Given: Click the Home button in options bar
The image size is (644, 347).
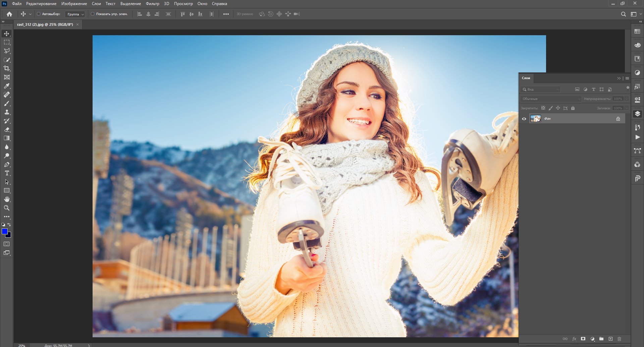Looking at the screenshot, I should coord(9,14).
